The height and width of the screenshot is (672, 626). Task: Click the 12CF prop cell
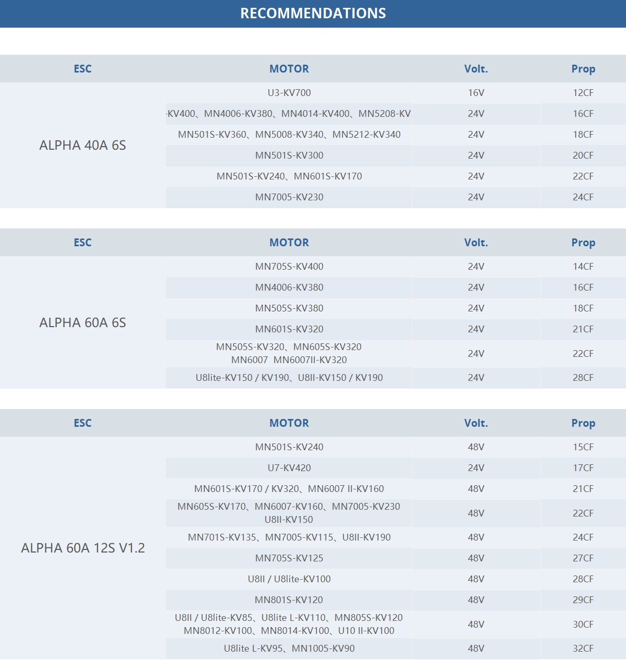click(583, 93)
